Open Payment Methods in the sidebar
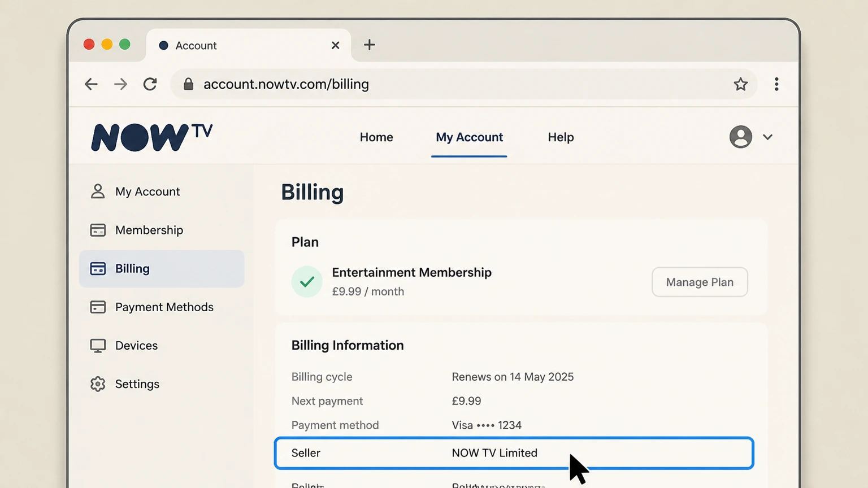 [x=162, y=307]
